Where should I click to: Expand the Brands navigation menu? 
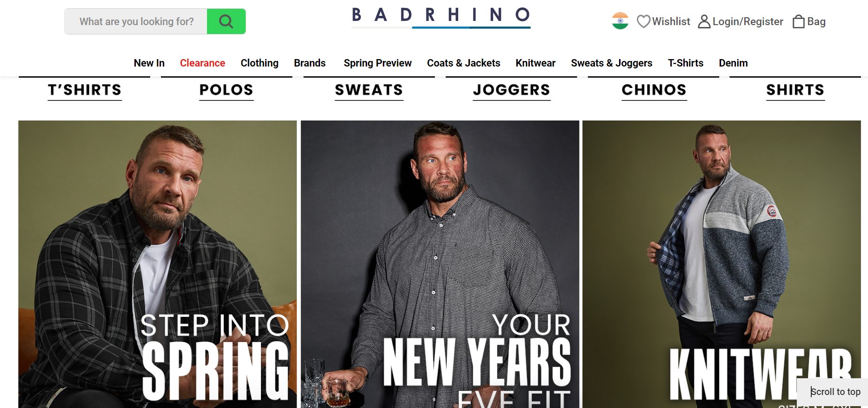310,63
